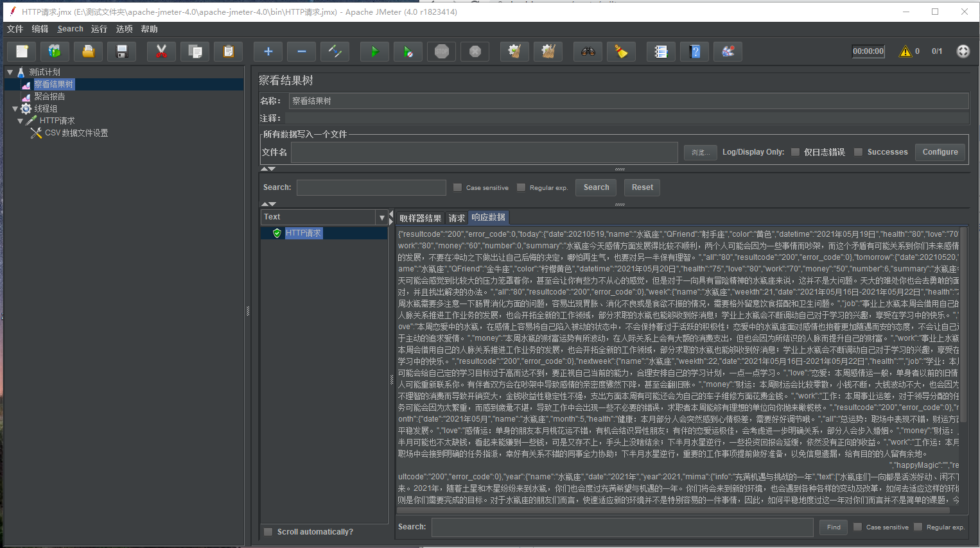The height and width of the screenshot is (548, 980).
Task: Click the Open file folder icon
Action: 89,51
